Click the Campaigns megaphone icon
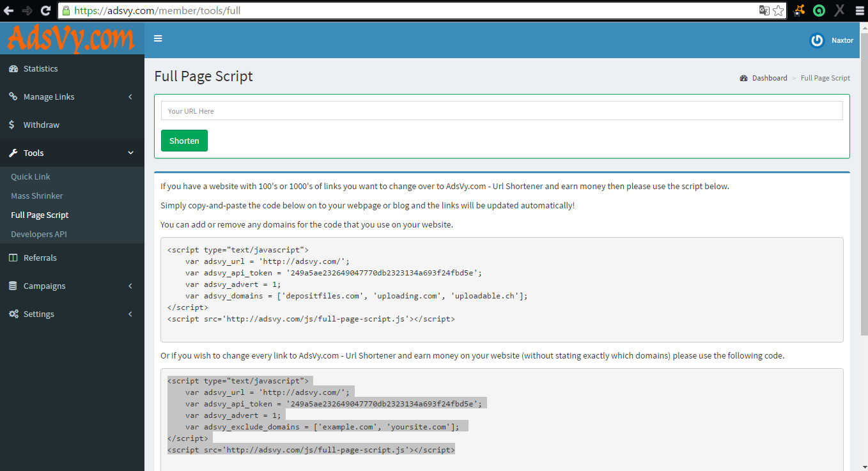Image resolution: width=868 pixels, height=471 pixels. [14, 286]
